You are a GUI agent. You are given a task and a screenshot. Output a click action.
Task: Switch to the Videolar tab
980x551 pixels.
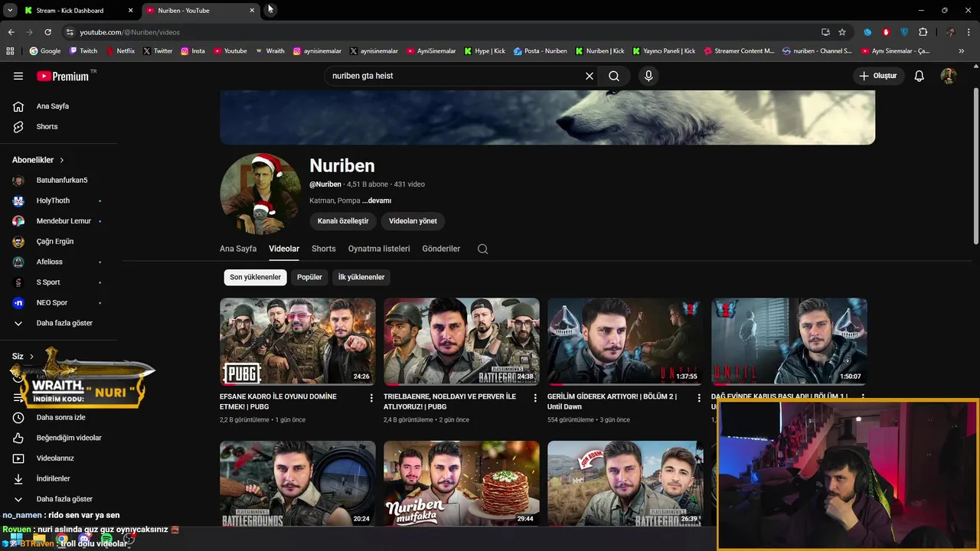(284, 249)
